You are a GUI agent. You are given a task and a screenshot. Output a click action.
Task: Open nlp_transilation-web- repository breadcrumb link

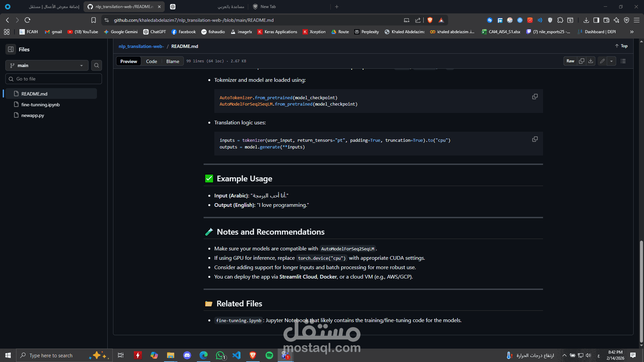point(141,46)
